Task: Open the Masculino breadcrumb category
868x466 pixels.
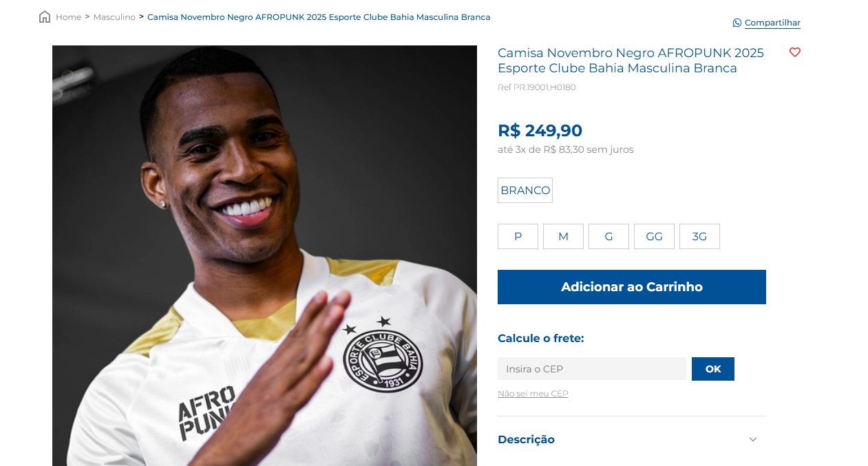Action: pyautogui.click(x=114, y=17)
